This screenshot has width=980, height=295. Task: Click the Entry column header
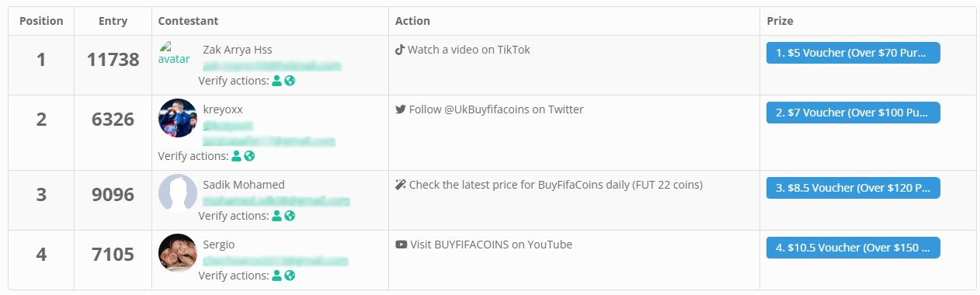click(x=113, y=21)
